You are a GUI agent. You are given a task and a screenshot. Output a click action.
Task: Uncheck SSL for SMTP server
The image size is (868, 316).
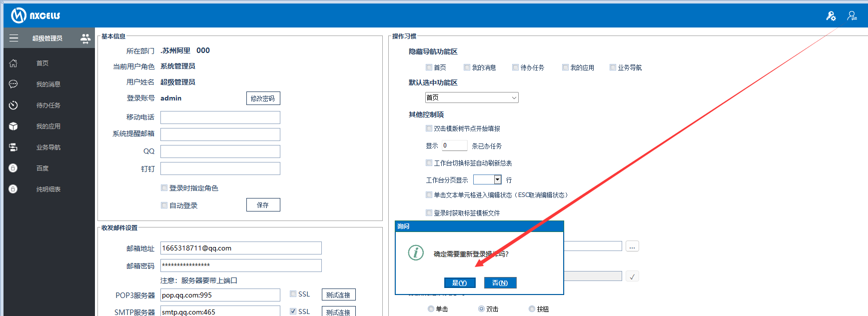pos(293,311)
